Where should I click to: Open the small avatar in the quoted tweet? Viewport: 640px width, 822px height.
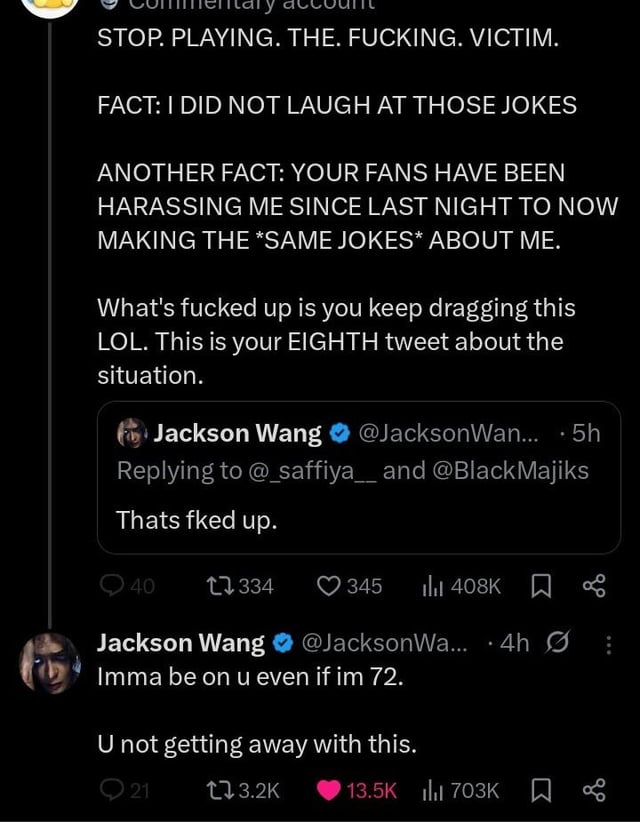click(131, 433)
